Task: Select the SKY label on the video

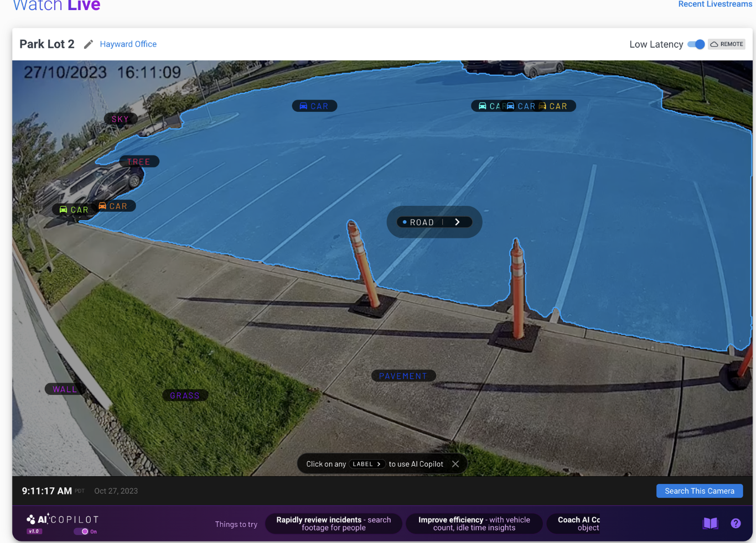Action: click(x=120, y=119)
